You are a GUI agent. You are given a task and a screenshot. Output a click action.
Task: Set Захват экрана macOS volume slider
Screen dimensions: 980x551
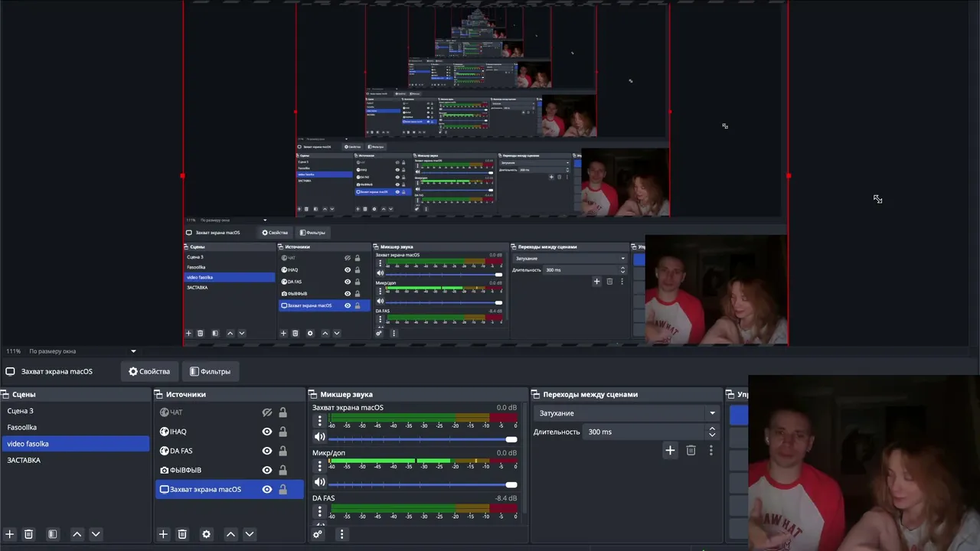click(x=423, y=439)
